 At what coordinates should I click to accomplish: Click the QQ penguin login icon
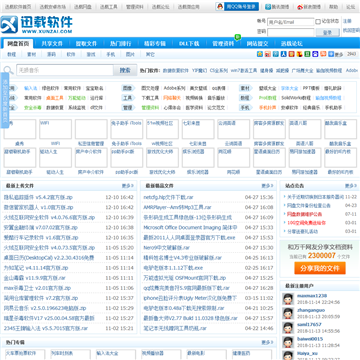tap(220, 6)
